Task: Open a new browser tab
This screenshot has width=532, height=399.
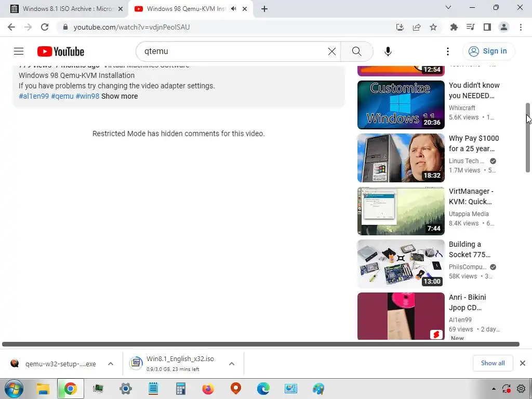Action: click(264, 9)
